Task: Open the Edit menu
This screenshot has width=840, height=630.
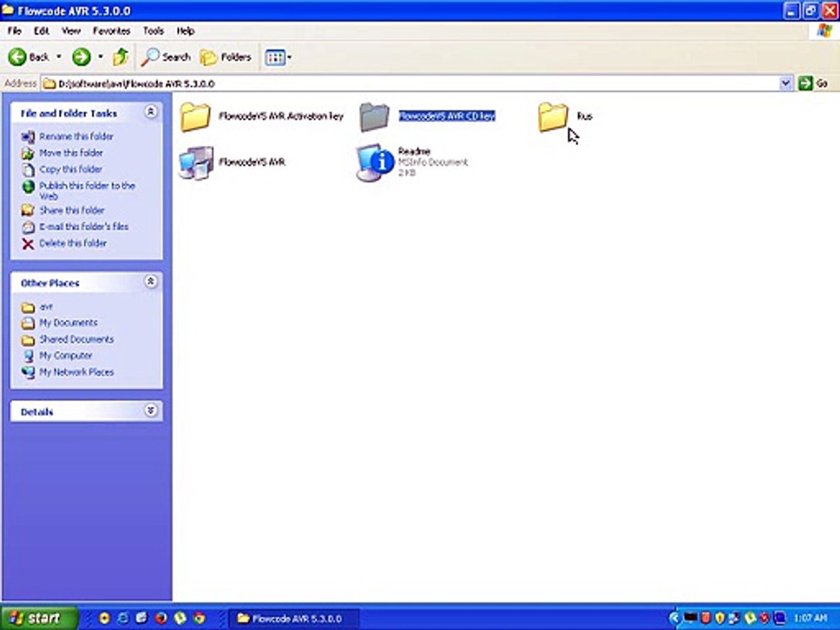Action: point(41,30)
